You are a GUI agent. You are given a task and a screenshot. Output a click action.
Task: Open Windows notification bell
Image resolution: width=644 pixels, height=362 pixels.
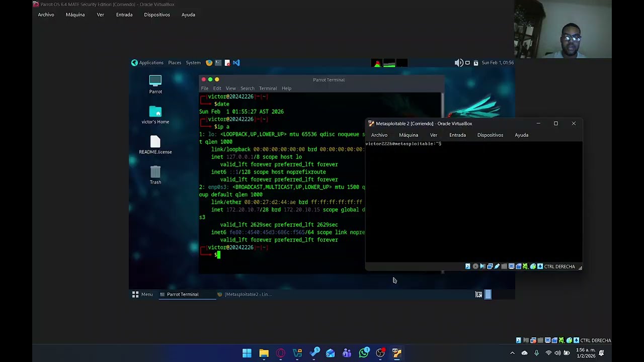(x=601, y=353)
